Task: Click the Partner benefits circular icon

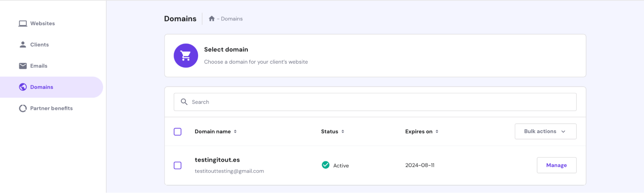Action: click(x=23, y=108)
